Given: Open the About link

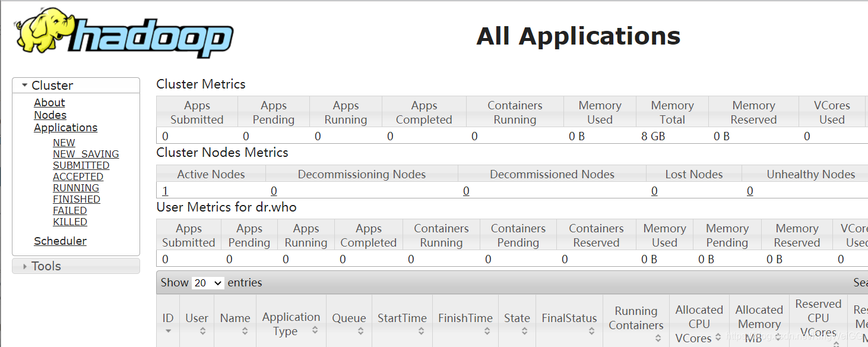Looking at the screenshot, I should coord(49,103).
